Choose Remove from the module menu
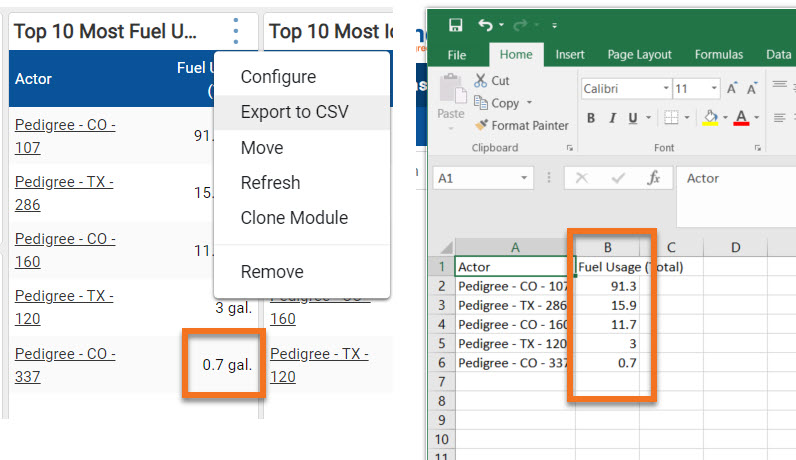Image resolution: width=796 pixels, height=460 pixels. pyautogui.click(x=302, y=272)
